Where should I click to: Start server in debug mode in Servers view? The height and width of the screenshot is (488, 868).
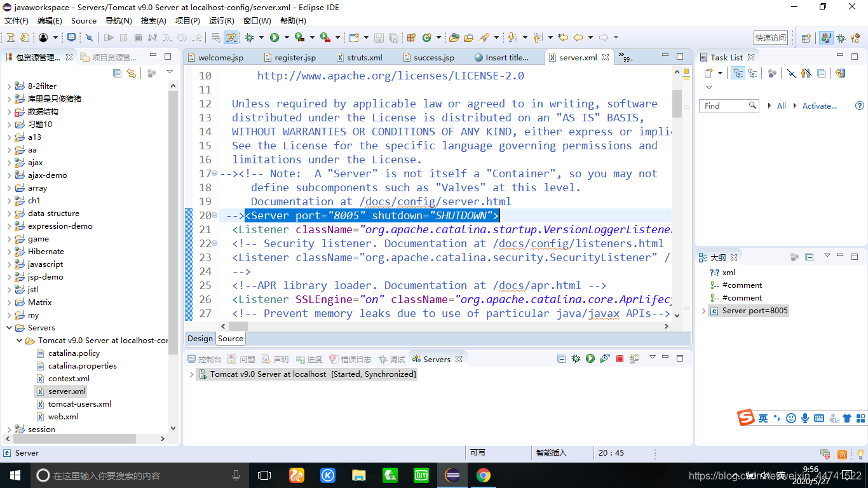coord(576,359)
